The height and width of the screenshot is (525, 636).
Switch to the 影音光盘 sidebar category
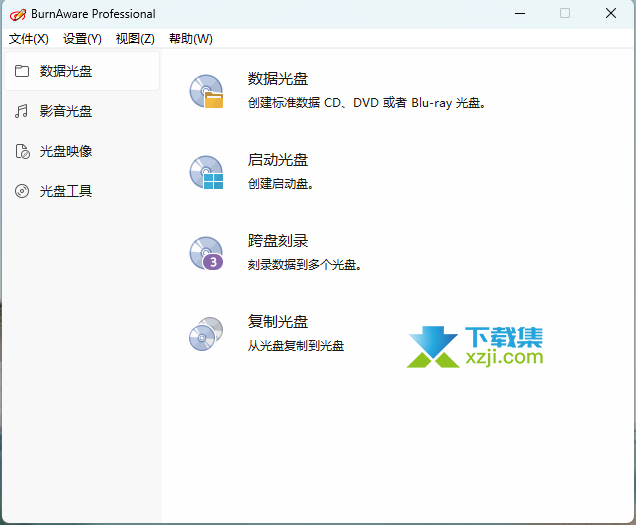click(82, 111)
